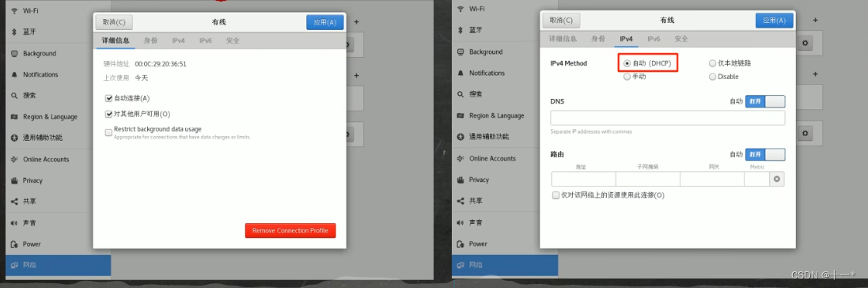Switch to IPv6 tab in Details dialog

coord(206,40)
